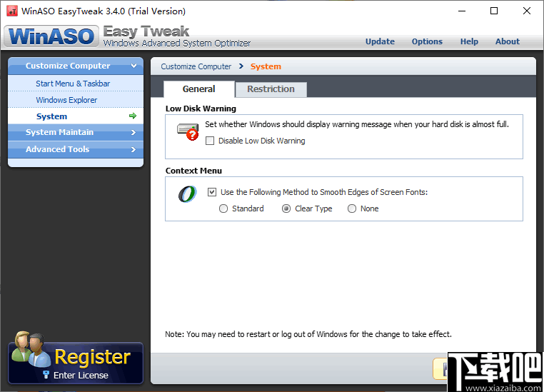Enable Disable Low Disk Warning checkbox

coord(210,141)
